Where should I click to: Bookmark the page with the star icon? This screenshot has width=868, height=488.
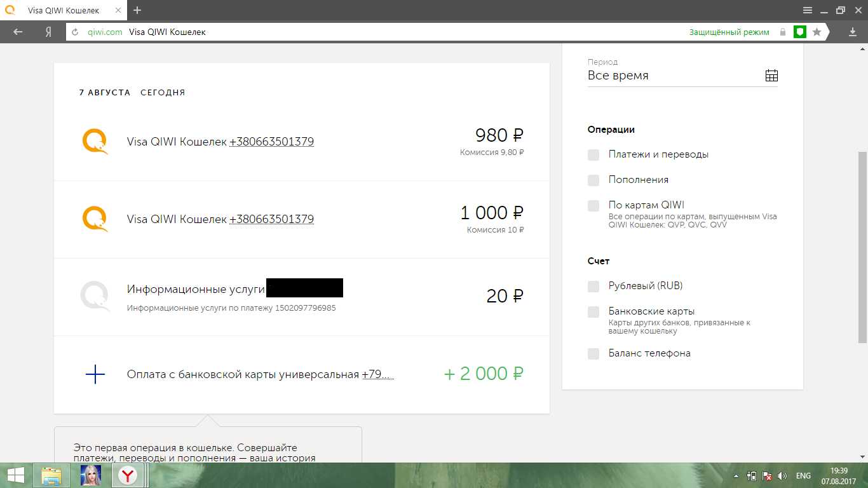click(817, 32)
